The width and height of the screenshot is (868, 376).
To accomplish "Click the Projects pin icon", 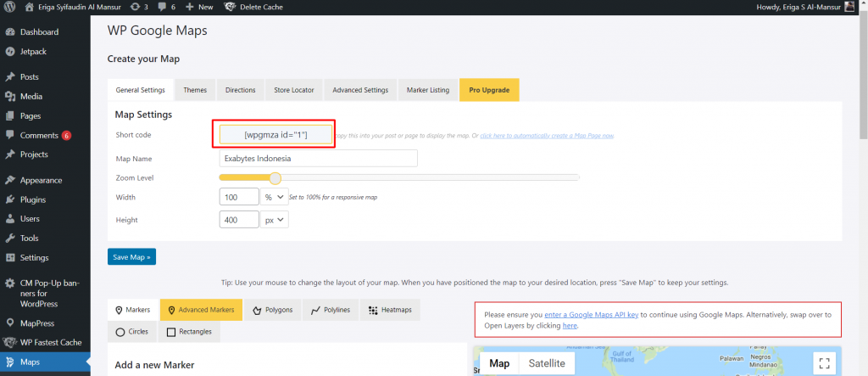I will click(x=10, y=154).
